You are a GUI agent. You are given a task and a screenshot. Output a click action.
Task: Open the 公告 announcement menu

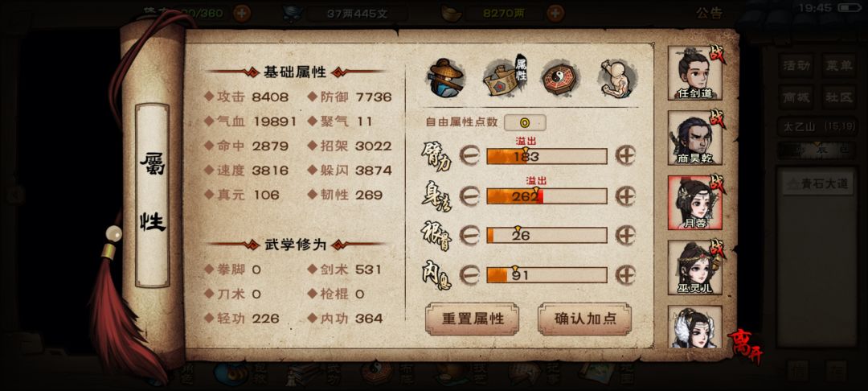(710, 14)
